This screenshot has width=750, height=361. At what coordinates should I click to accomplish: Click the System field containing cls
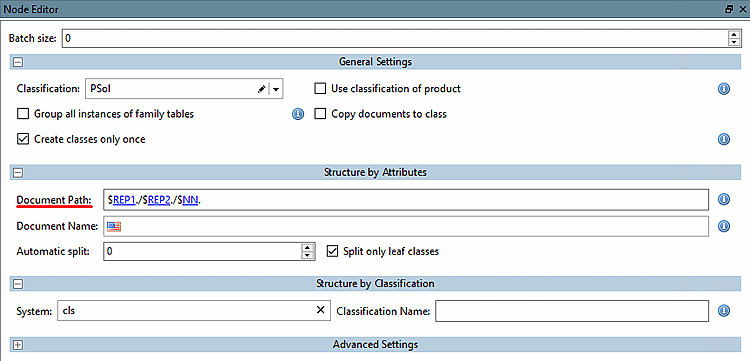(194, 311)
